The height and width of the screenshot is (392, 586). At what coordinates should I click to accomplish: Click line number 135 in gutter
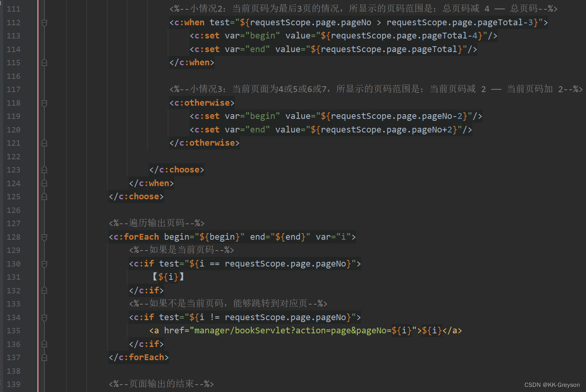click(x=14, y=331)
